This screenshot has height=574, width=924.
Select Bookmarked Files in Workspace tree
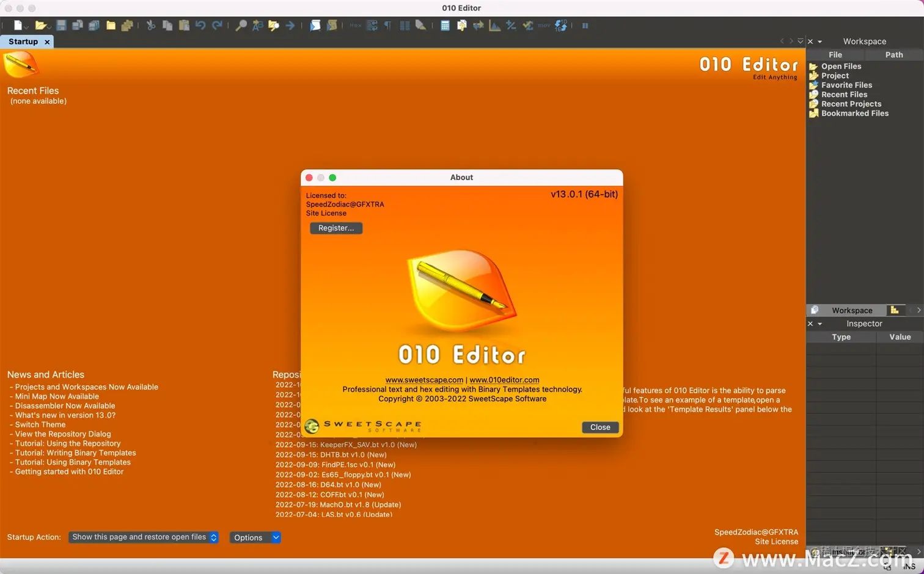854,114
